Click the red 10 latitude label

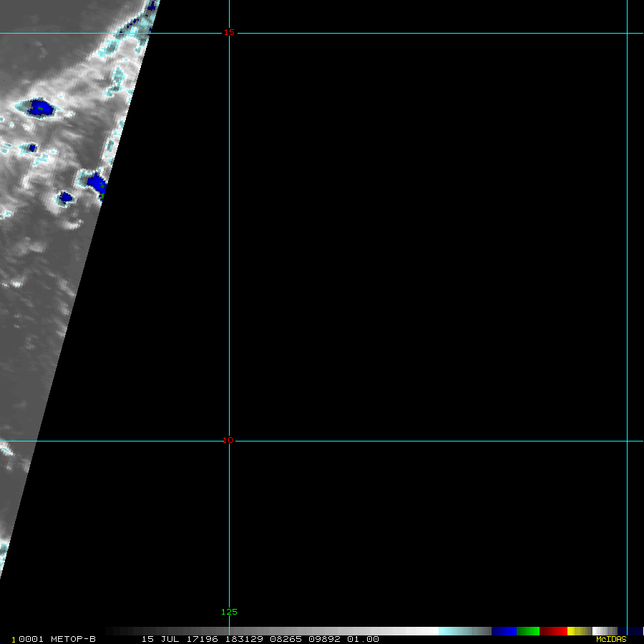click(x=228, y=440)
